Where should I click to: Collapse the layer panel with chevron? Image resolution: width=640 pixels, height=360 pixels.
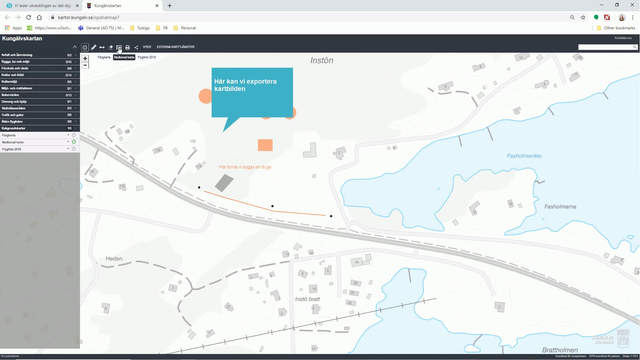[75, 47]
